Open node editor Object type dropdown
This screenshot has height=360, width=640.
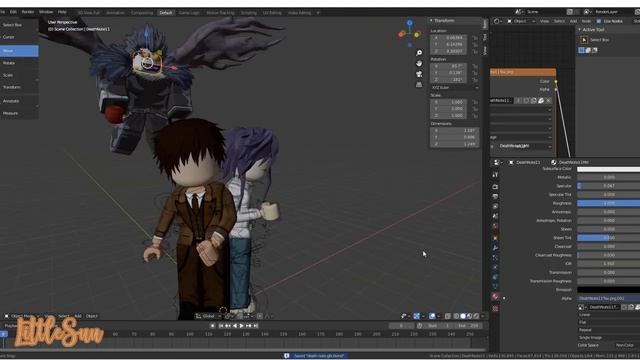[x=521, y=21]
